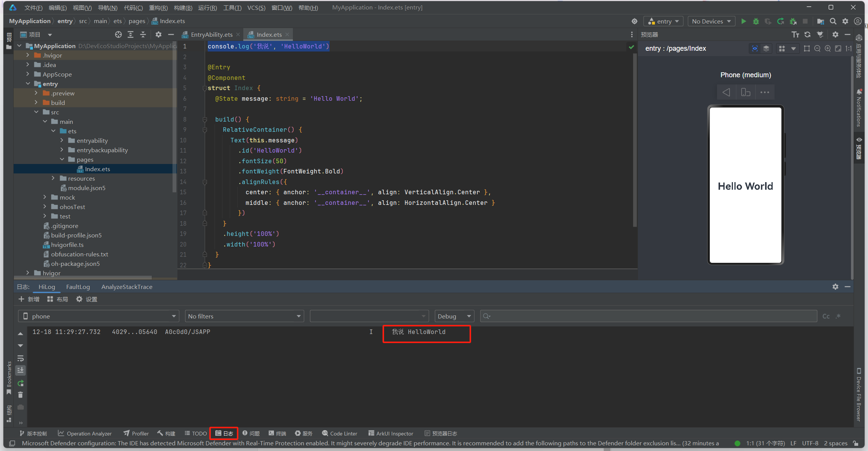This screenshot has height=451, width=868.
Task: Start debugging with the green bug icon
Action: tap(756, 21)
